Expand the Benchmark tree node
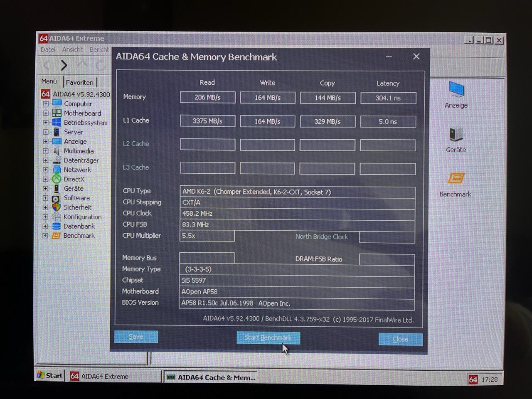 [45, 236]
